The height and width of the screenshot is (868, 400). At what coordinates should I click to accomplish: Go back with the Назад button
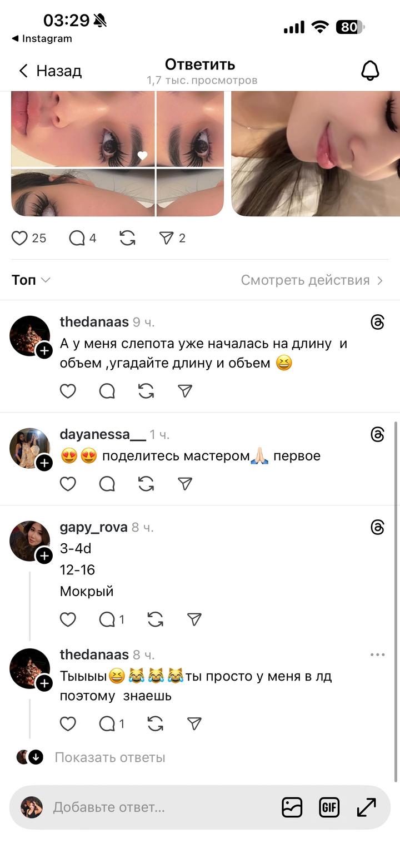coord(50,71)
